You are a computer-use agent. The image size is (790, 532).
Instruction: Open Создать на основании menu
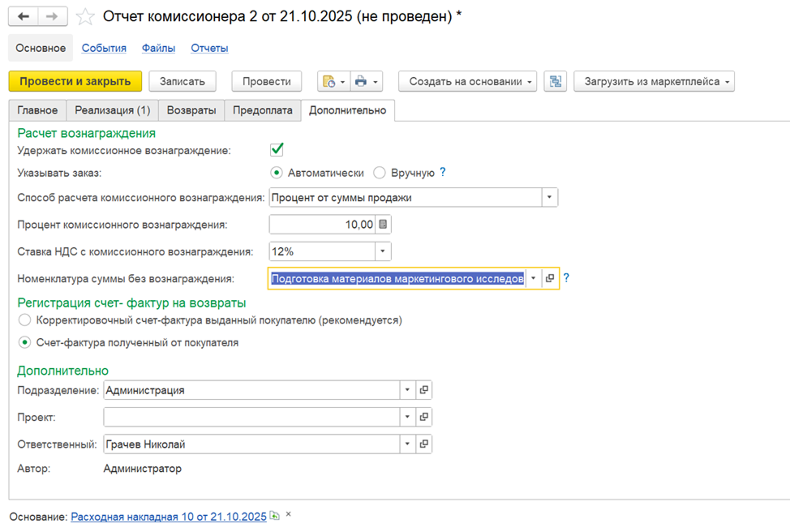[x=467, y=81]
